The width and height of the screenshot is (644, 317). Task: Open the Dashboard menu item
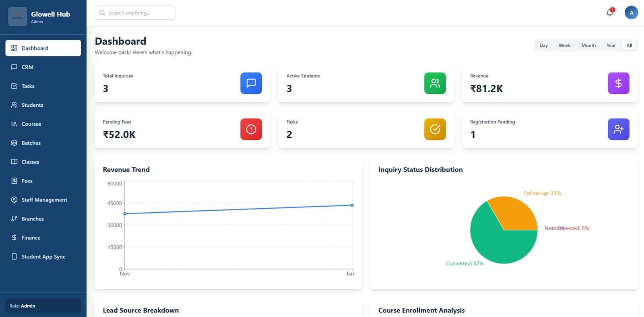43,48
